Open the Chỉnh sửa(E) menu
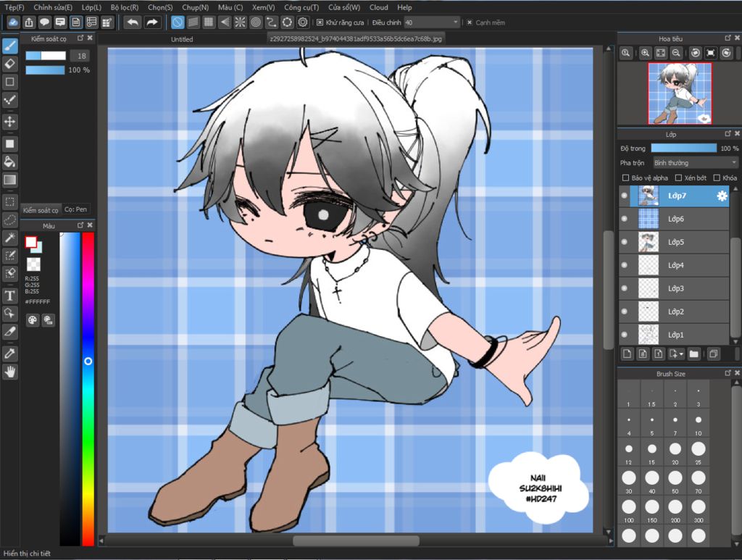Screen dimensions: 742x560 tap(53, 7)
